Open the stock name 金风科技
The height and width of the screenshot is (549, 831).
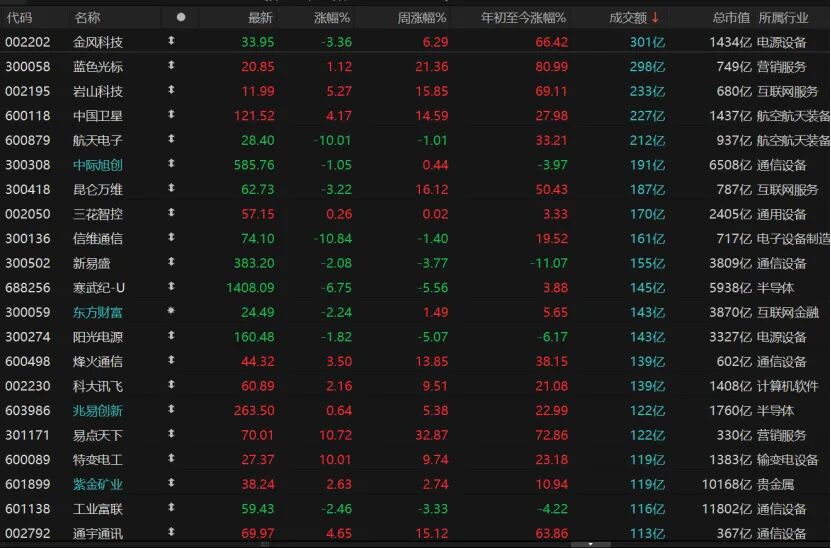98,42
